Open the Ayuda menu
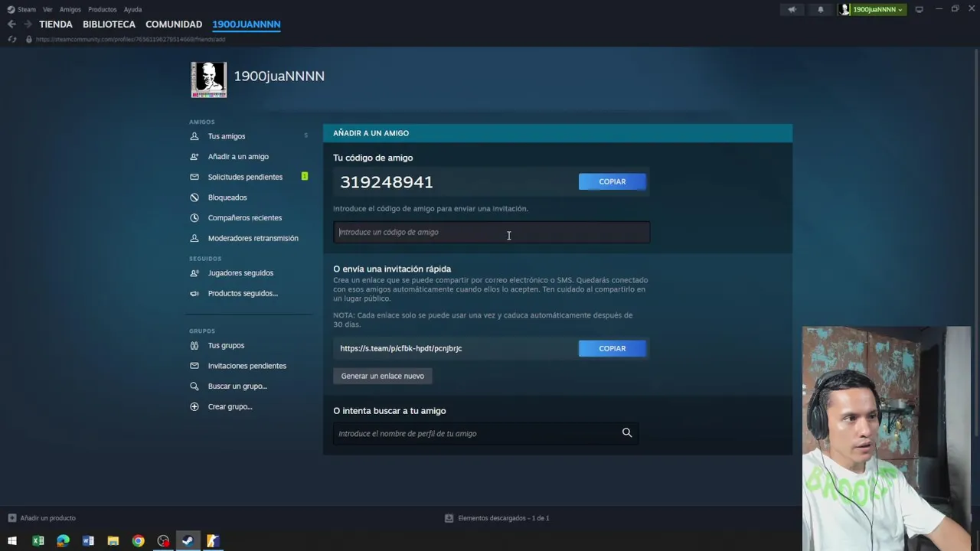Screen dimensions: 980x551 tap(132, 9)
